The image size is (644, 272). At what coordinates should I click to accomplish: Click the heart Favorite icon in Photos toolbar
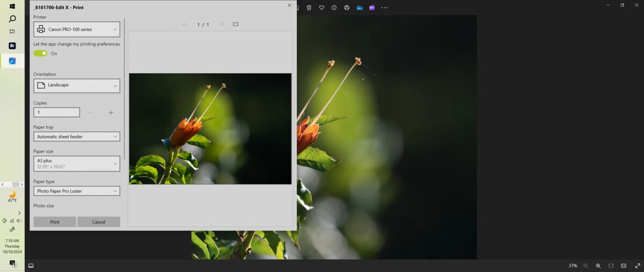point(321,8)
